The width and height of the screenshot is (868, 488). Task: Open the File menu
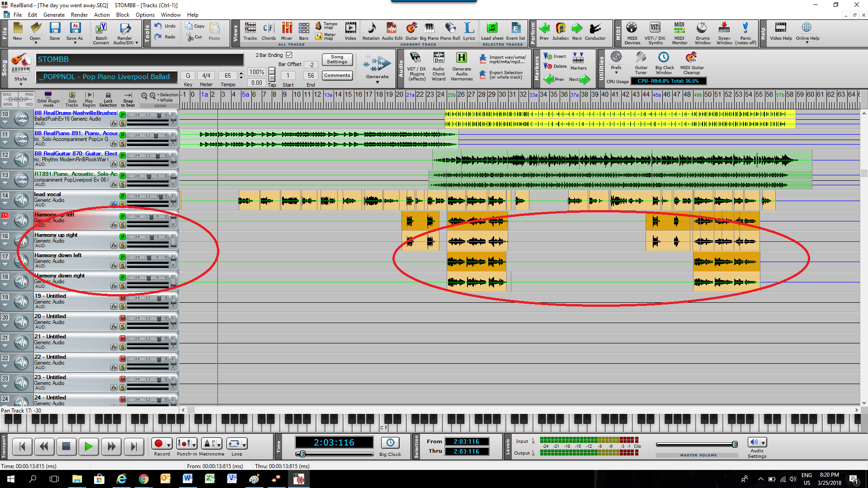tap(18, 14)
